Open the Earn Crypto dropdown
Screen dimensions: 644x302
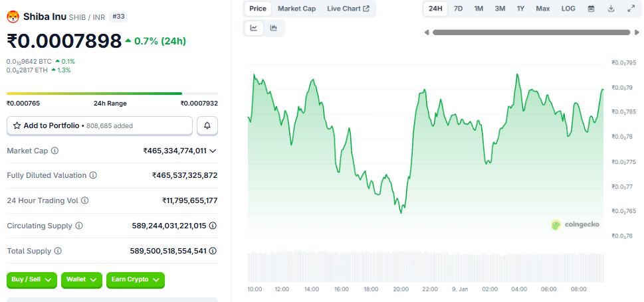pyautogui.click(x=136, y=280)
